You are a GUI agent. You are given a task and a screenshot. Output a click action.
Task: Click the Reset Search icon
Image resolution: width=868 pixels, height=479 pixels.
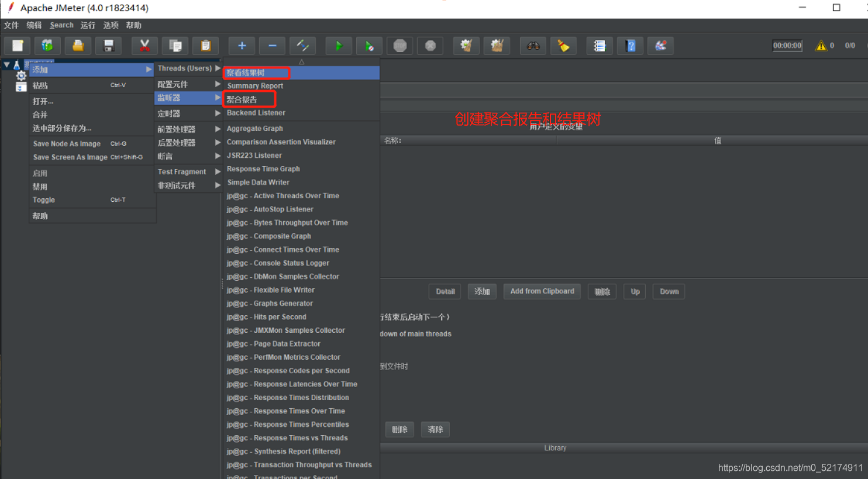563,46
